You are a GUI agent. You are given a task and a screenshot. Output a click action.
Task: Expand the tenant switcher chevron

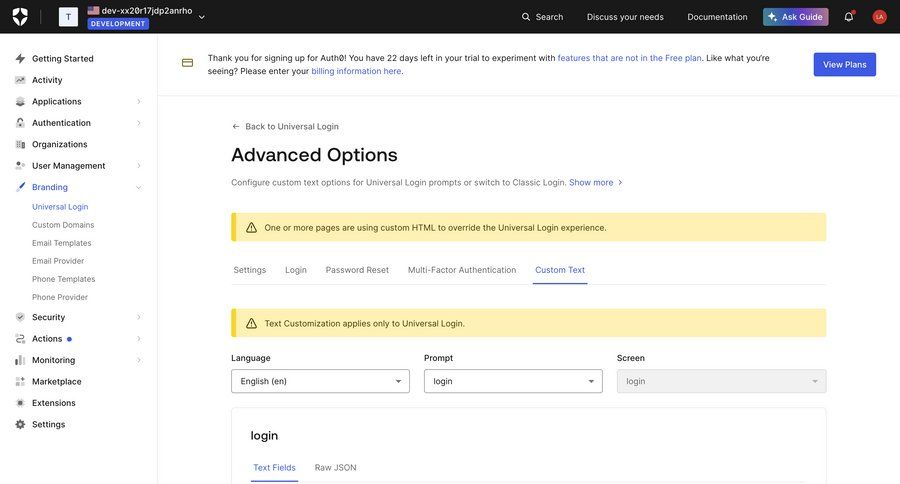pos(201,17)
